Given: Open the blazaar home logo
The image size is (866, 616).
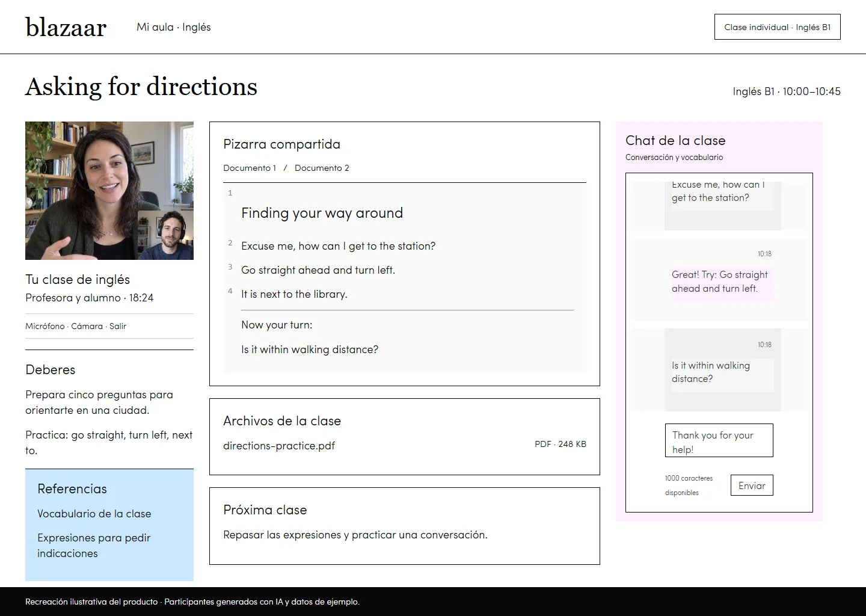Looking at the screenshot, I should 66,27.
